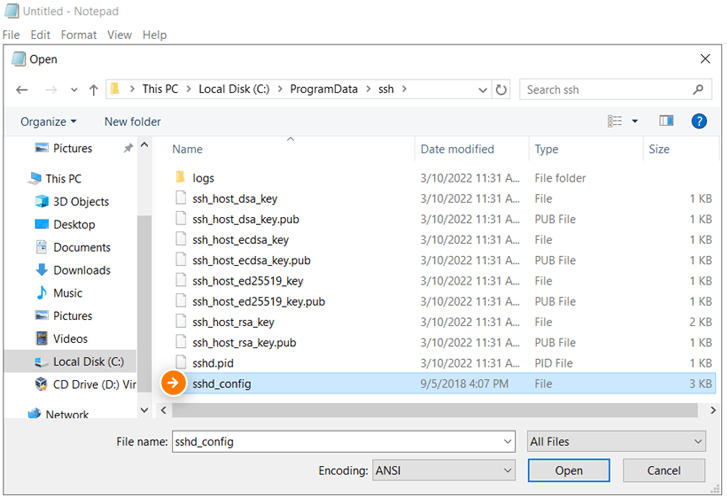Click the Back navigation arrow
Image resolution: width=727 pixels, height=500 pixels.
(x=22, y=90)
